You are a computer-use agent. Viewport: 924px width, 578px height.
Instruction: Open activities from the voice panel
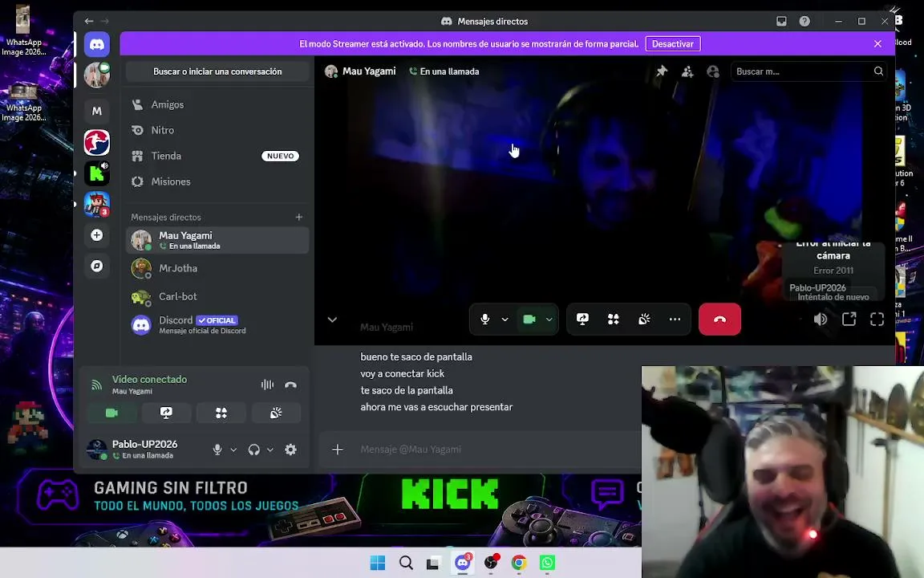point(221,413)
